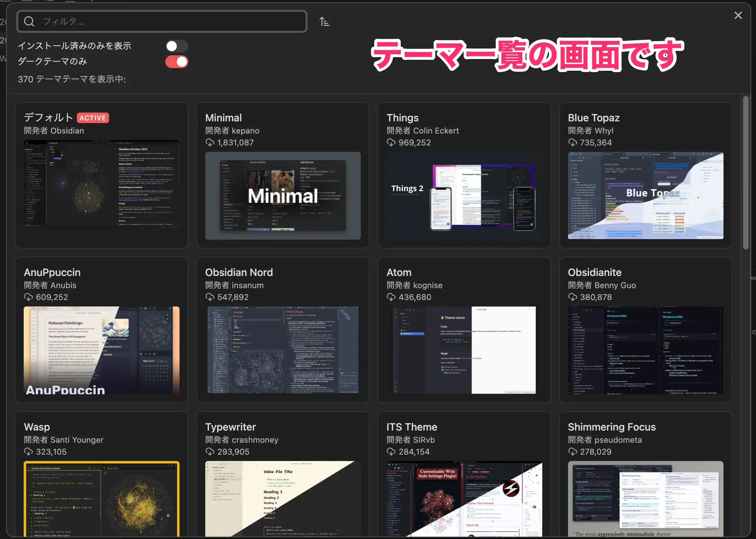Click the download icon under Obsidian Nord

pyautogui.click(x=210, y=297)
